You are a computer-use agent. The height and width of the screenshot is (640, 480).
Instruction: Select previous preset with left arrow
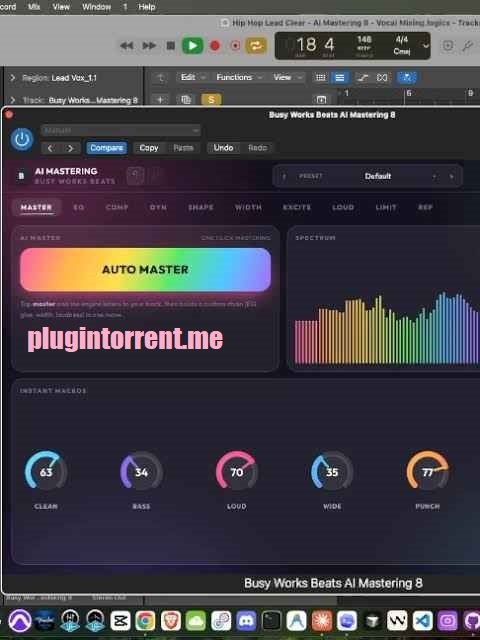284,176
